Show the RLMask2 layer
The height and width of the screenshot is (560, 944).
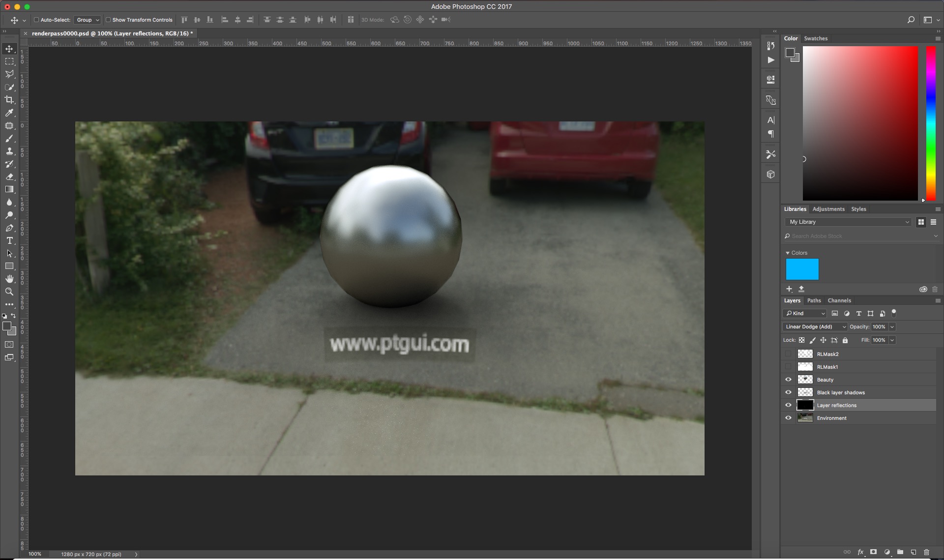point(789,354)
